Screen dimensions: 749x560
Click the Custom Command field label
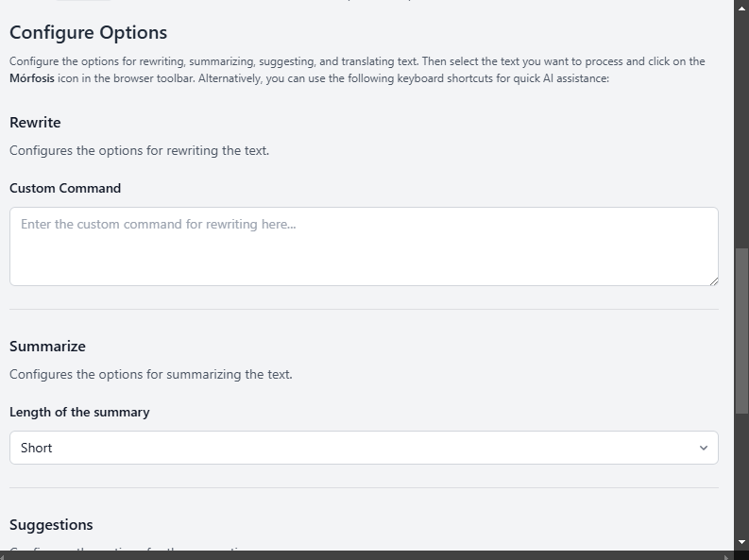[65, 188]
